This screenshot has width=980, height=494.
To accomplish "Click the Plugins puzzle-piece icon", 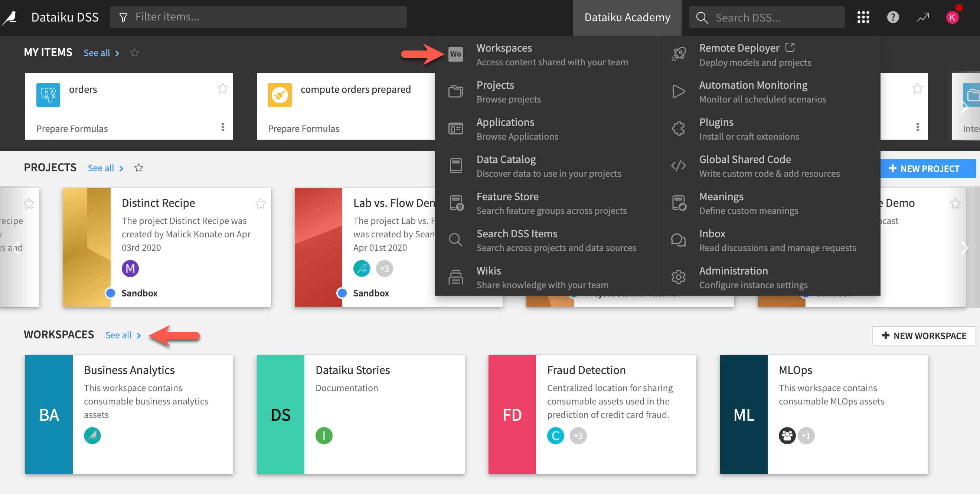I will coord(678,128).
